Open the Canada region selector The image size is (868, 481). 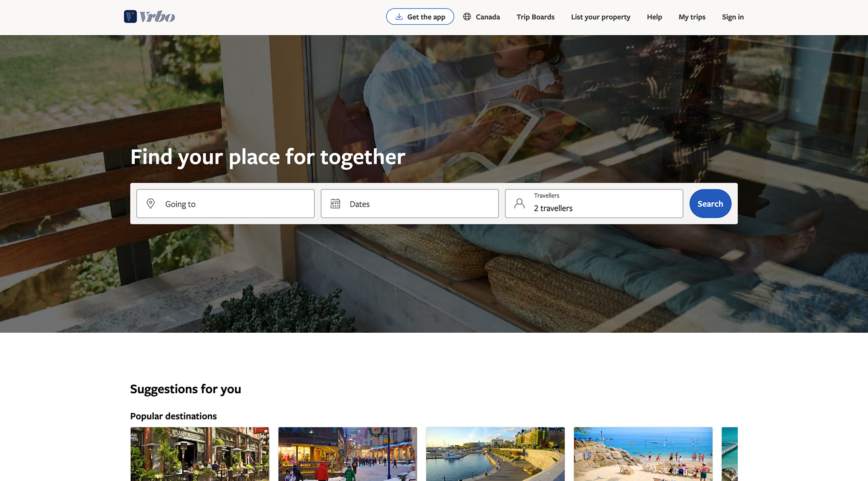click(481, 17)
